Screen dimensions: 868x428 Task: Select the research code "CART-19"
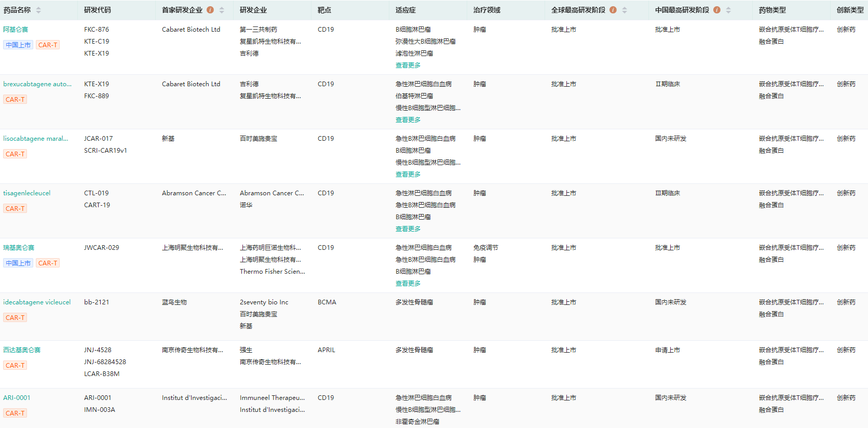click(97, 205)
